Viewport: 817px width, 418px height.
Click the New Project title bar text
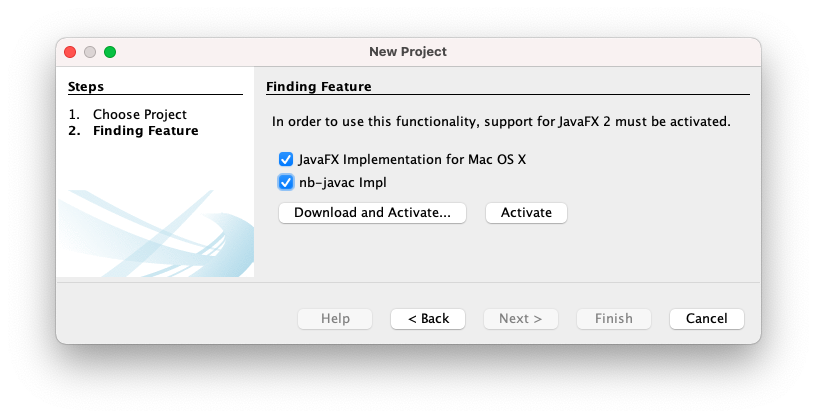408,52
